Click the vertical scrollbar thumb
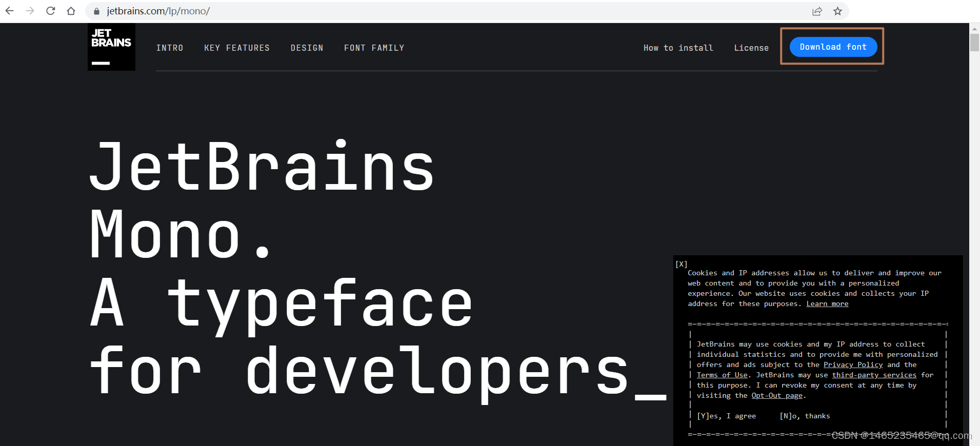The image size is (980, 446). (974, 43)
